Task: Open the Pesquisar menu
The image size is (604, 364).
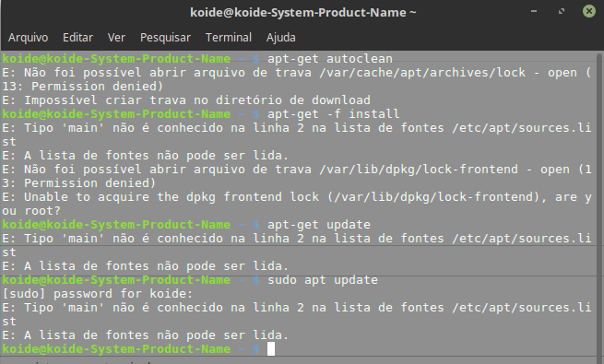Action: [x=165, y=38]
